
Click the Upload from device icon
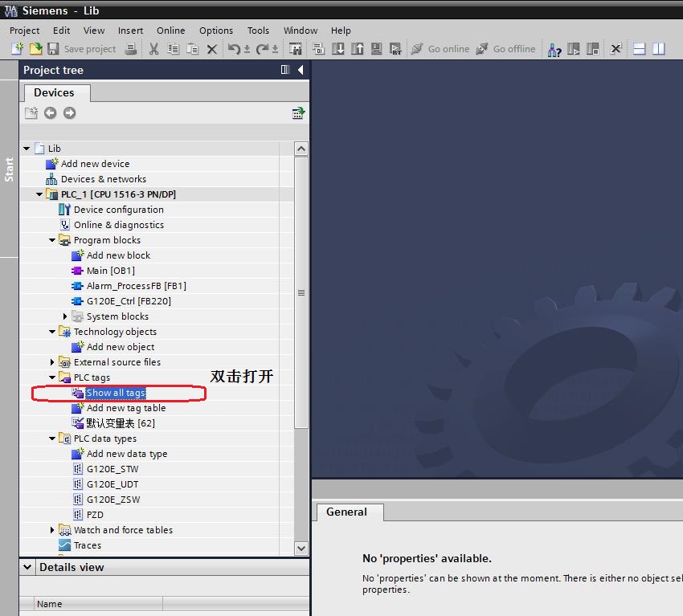click(x=358, y=49)
